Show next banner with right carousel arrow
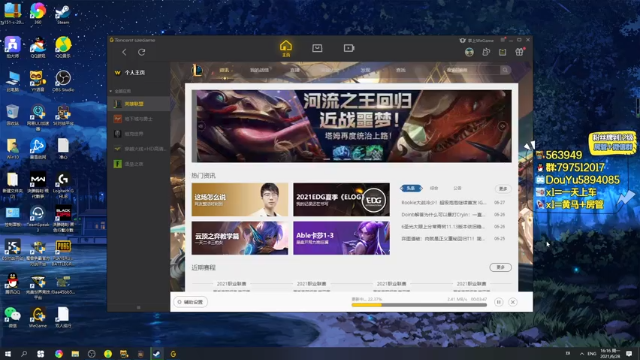The image size is (640, 360). [502, 126]
